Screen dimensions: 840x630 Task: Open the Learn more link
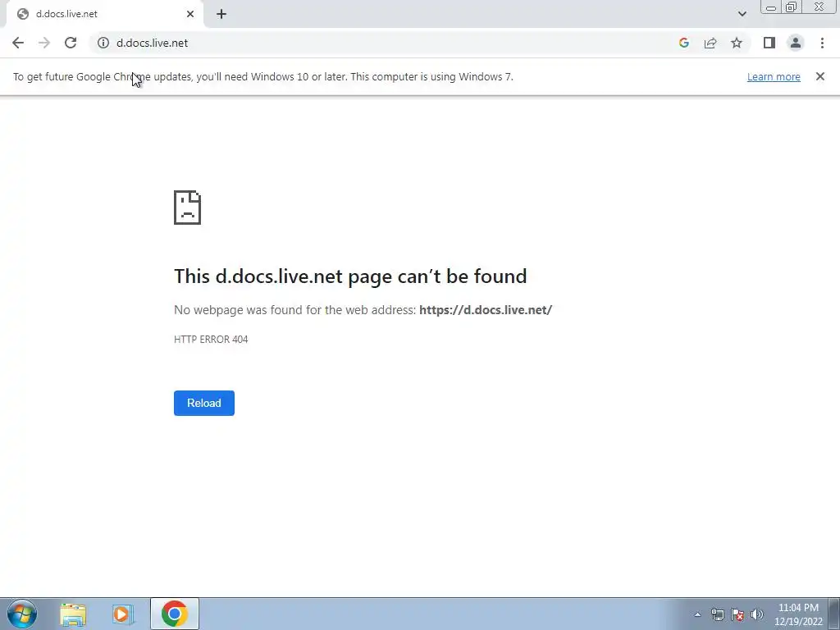coord(774,76)
